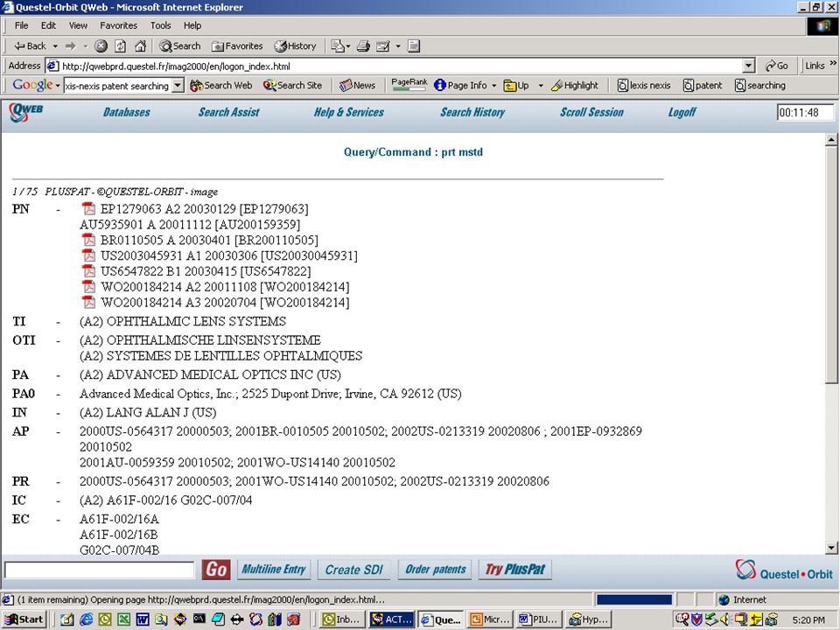Click the Stop loading icon
This screenshot has height=630, width=840.
click(x=101, y=46)
